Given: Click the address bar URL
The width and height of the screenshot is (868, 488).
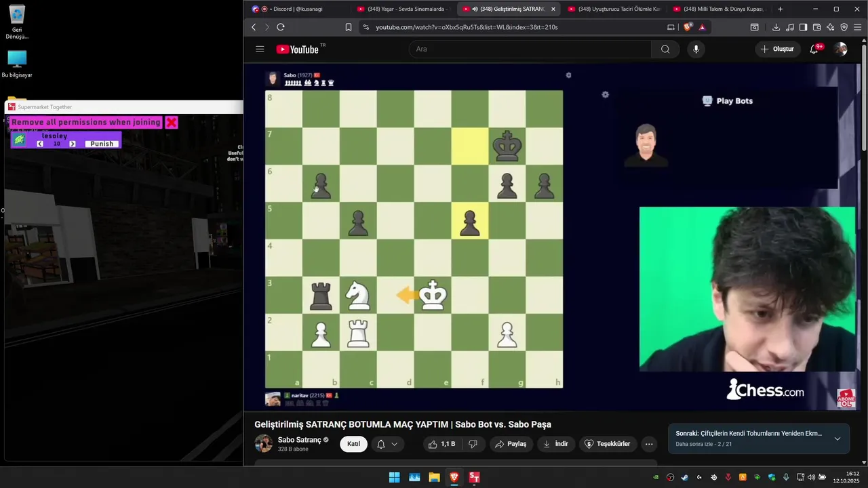Looking at the screenshot, I should pyautogui.click(x=467, y=27).
